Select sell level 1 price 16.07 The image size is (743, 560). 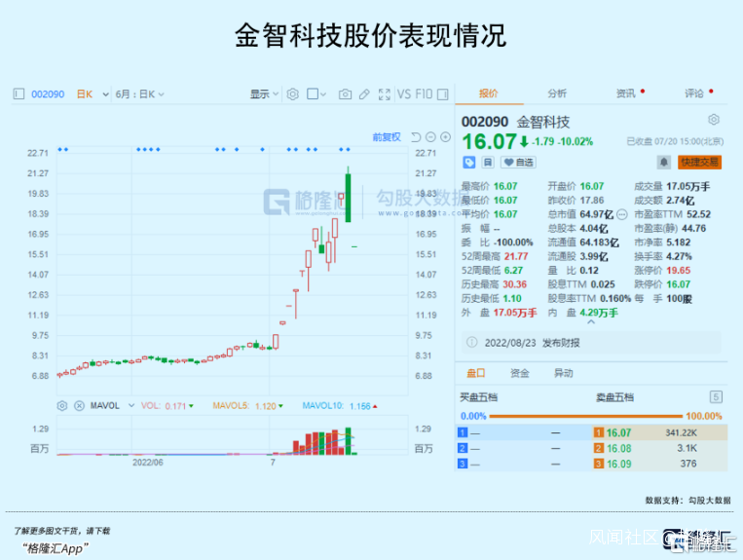pos(618,433)
